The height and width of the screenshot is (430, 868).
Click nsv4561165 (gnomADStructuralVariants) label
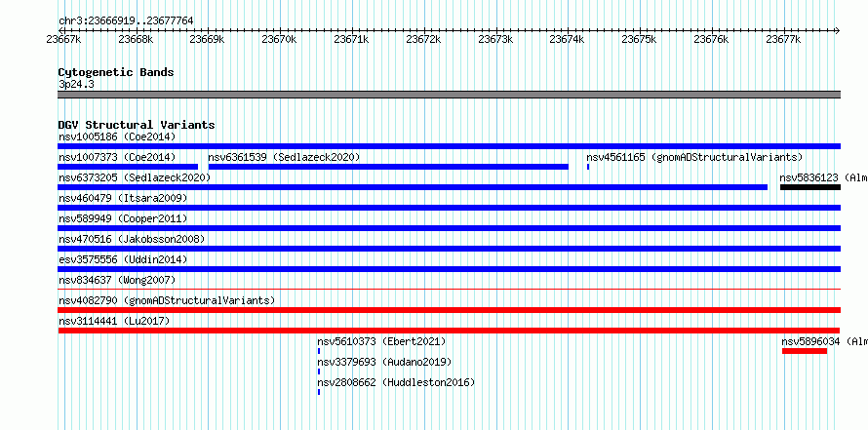[x=694, y=157]
